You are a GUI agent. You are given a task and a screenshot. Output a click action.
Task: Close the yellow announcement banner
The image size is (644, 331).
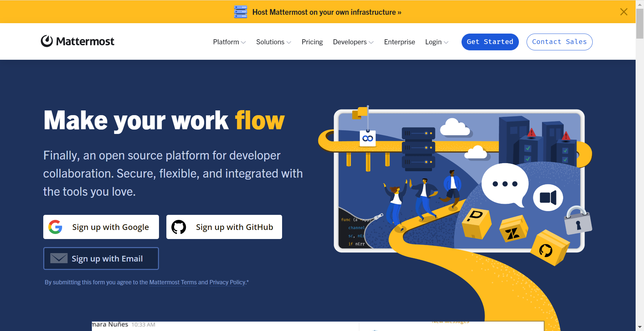click(x=624, y=12)
